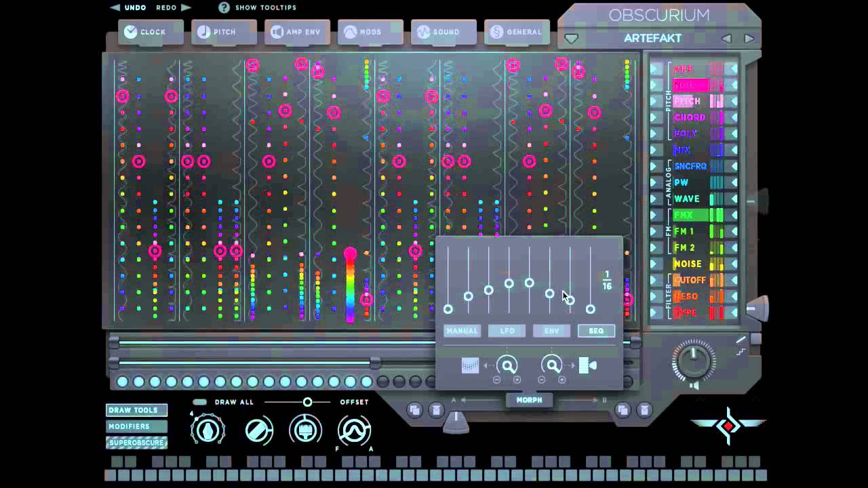Click the OFFSET slider handle
The width and height of the screenshot is (868, 488).
[307, 402]
